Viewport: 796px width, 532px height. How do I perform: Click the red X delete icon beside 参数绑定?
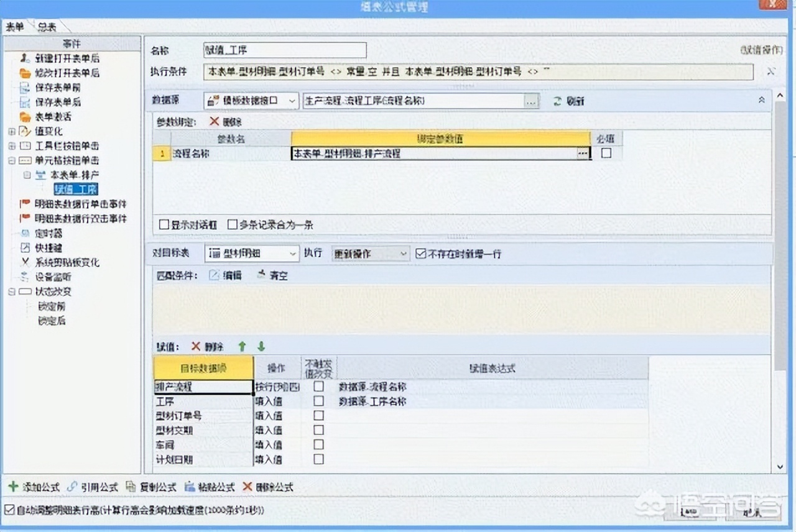[214, 122]
